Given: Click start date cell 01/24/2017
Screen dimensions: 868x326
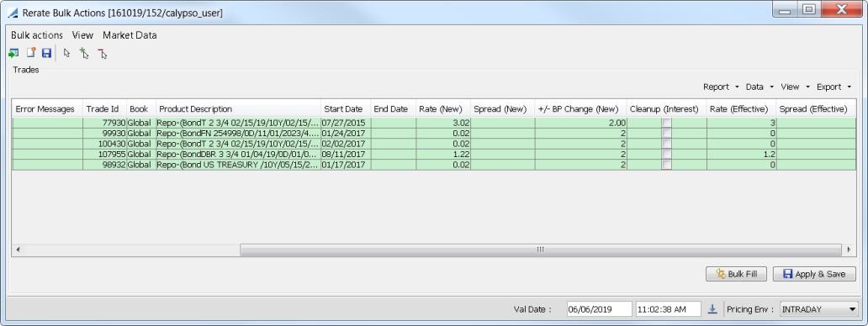Looking at the screenshot, I should (346, 133).
